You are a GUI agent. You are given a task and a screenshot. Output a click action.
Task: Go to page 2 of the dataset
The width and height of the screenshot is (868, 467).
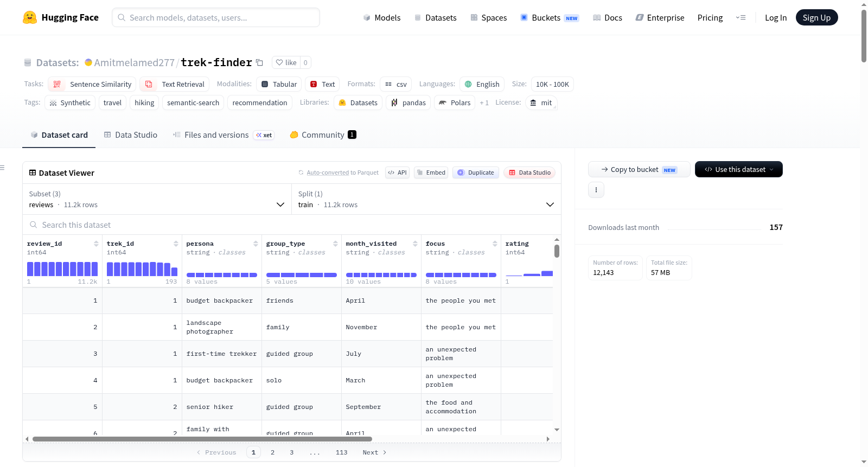point(272,452)
